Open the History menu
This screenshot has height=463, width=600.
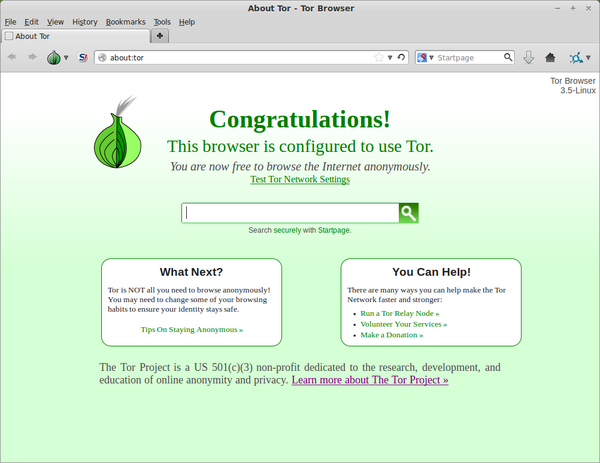pyautogui.click(x=84, y=21)
